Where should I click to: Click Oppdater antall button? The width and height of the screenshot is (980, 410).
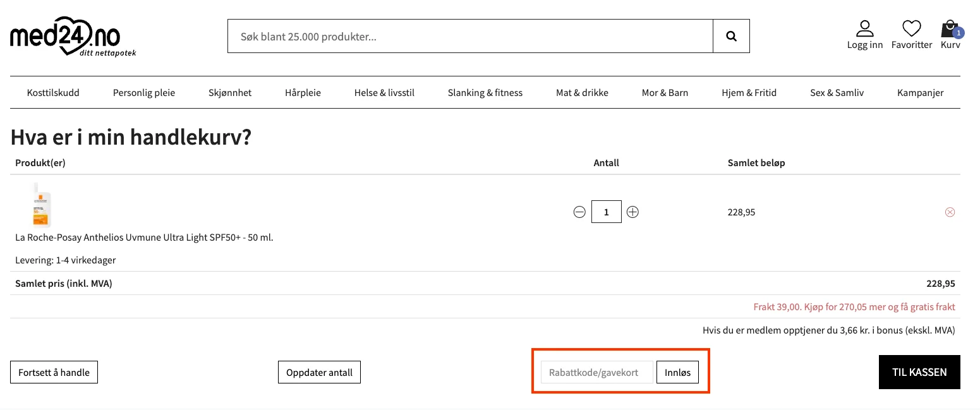point(319,372)
